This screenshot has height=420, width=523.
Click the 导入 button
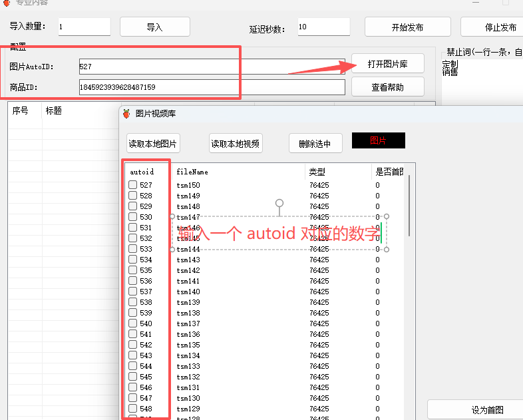point(155,27)
